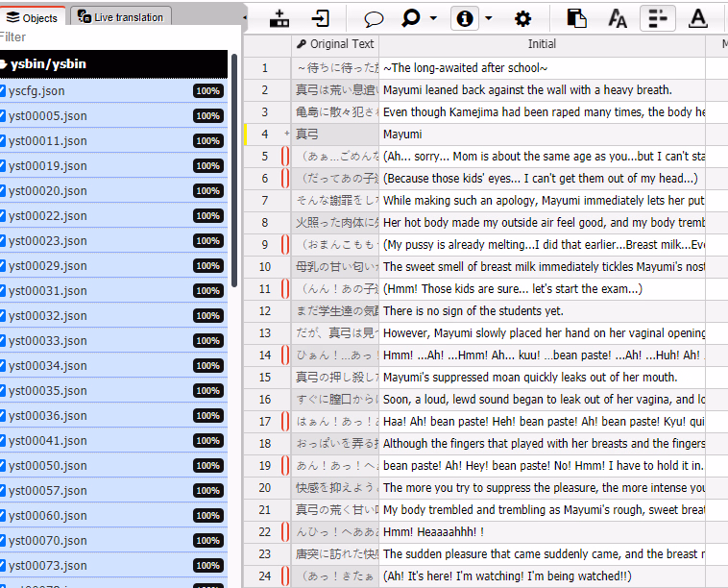This screenshot has width=728, height=588.
Task: Open the speech bubble comment tool
Action: coord(374,18)
